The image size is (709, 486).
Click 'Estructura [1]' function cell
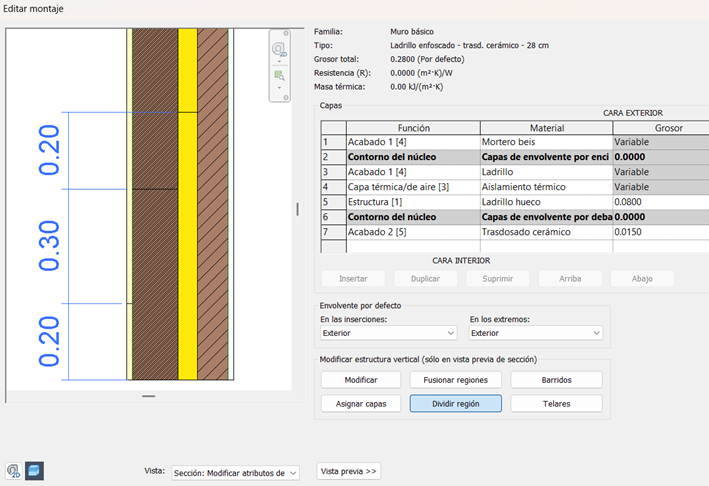[x=413, y=202]
